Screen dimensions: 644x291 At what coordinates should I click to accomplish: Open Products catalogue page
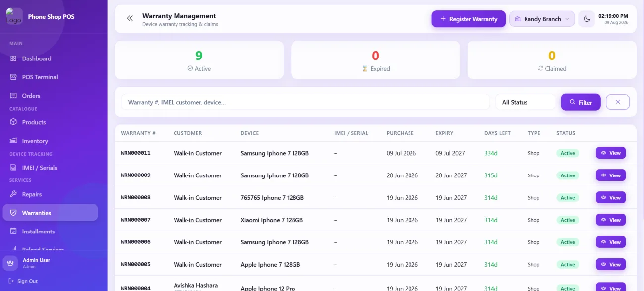[x=51, y=122]
